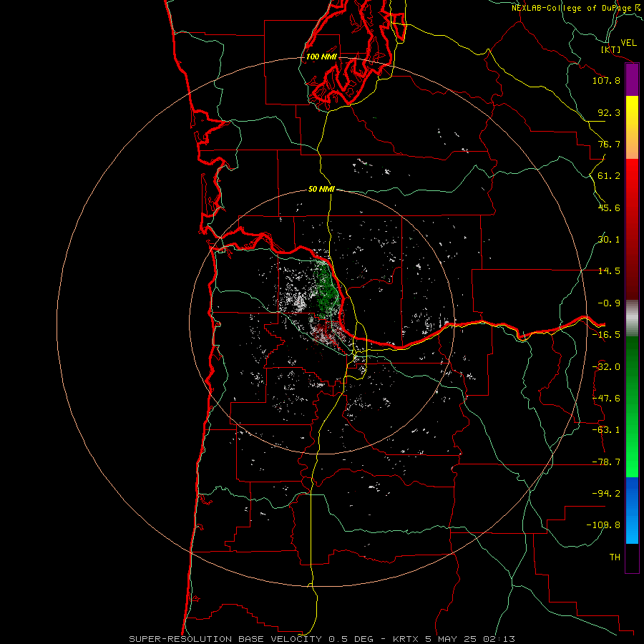Image resolution: width=644 pixels, height=644 pixels.
Task: Click the -32.0 velocity scale value
Action: (606, 366)
